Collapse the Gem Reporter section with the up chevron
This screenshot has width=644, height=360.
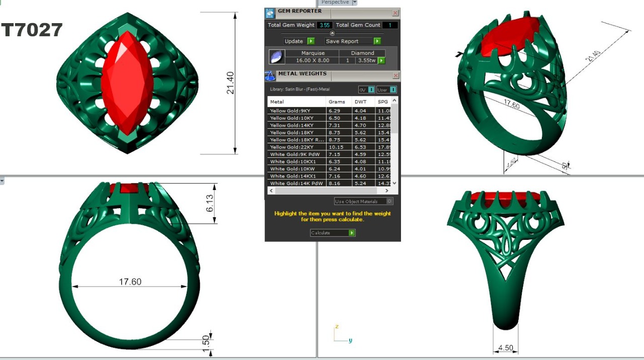pyautogui.click(x=332, y=33)
